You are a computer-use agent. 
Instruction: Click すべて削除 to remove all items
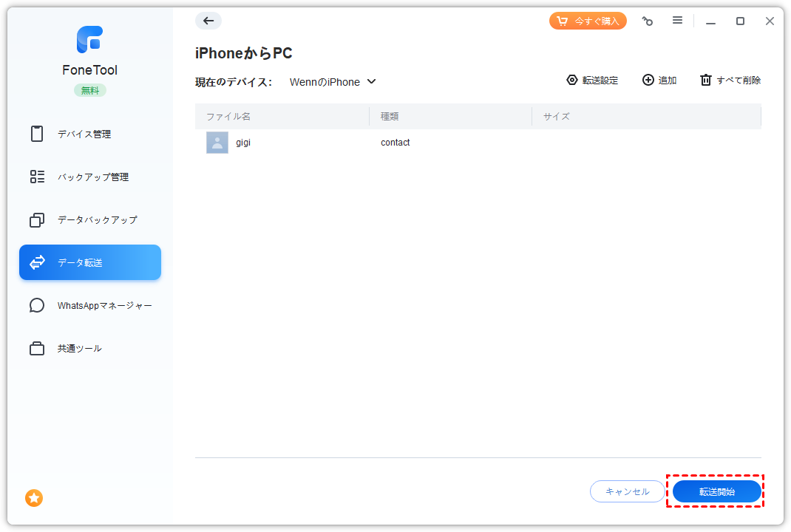[x=730, y=81]
